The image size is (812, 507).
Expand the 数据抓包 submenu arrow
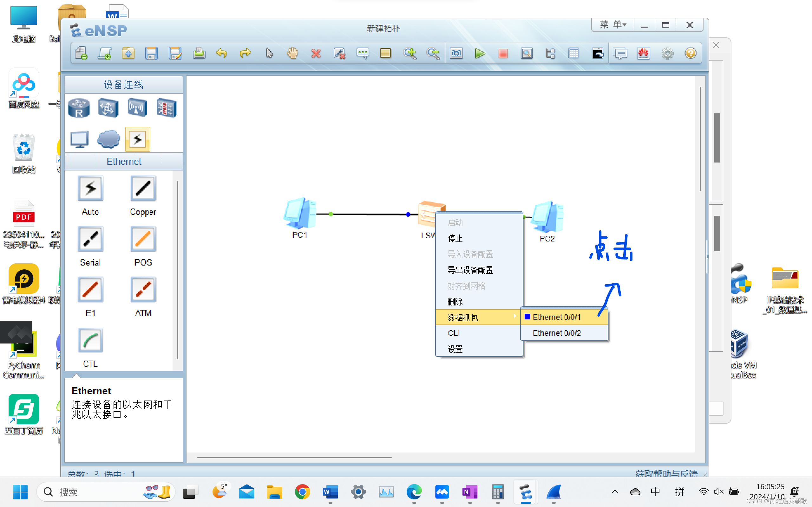pos(515,316)
